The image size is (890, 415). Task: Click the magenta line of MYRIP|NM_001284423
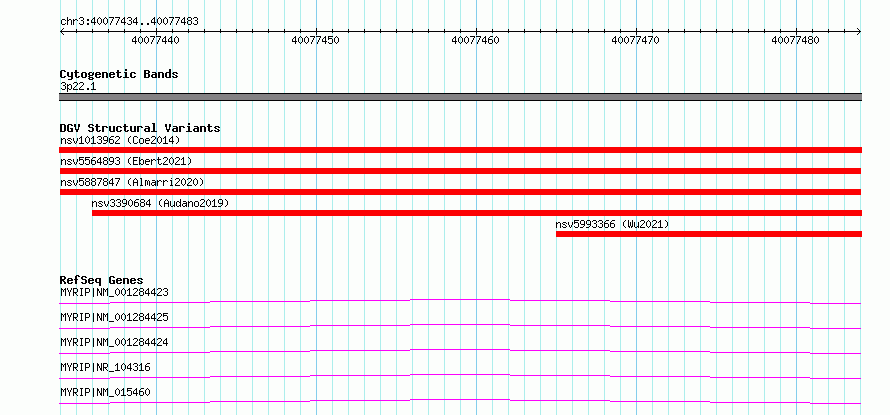(x=460, y=301)
